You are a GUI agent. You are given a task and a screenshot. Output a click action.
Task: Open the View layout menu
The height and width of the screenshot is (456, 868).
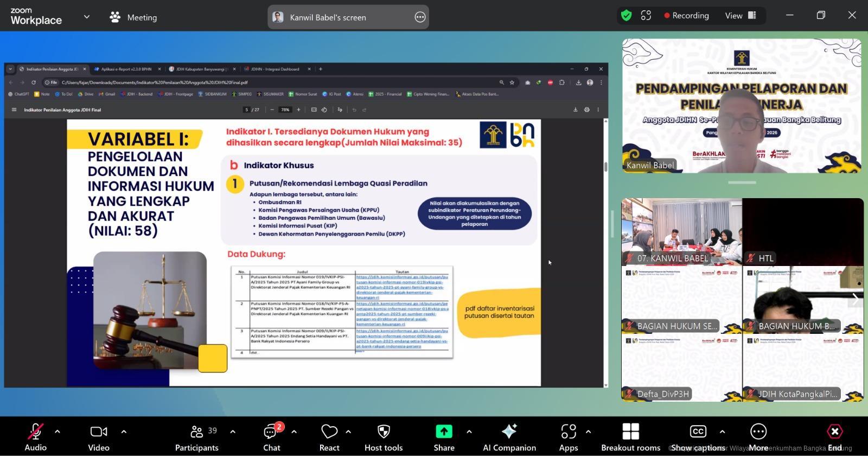click(741, 16)
